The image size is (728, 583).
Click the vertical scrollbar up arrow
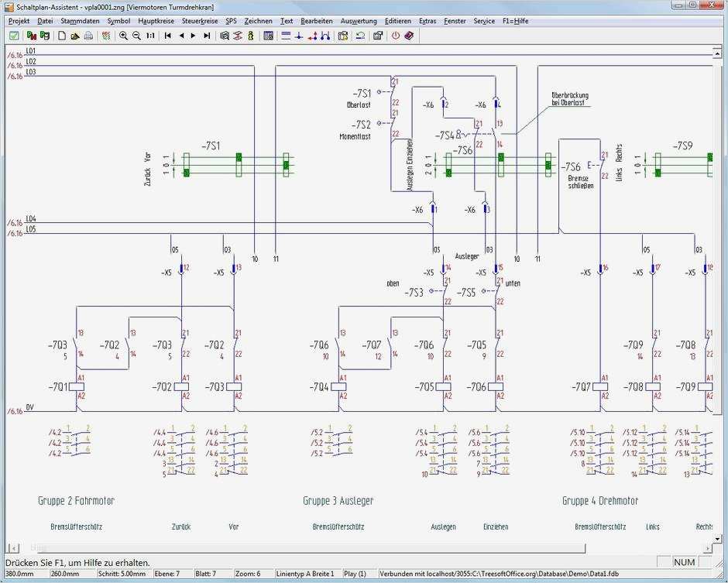point(718,54)
